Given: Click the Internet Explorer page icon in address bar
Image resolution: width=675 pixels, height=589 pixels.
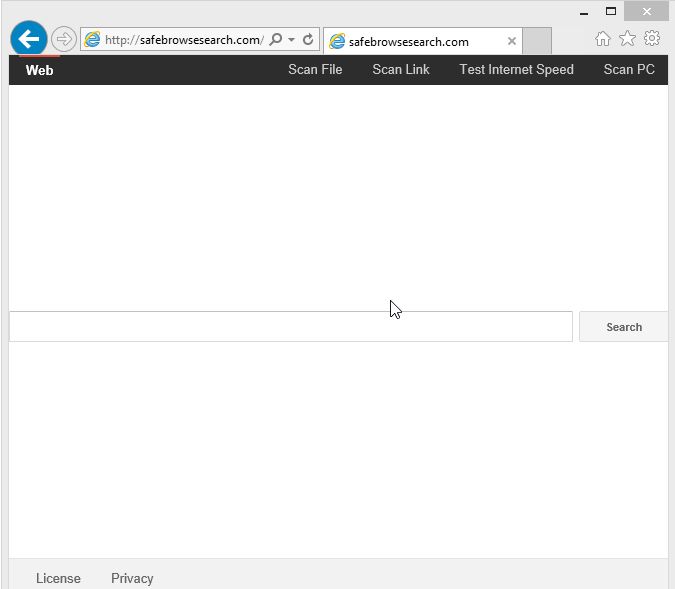Looking at the screenshot, I should click(92, 40).
